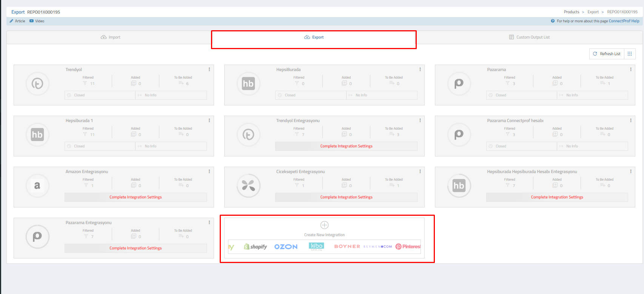Click the Closed status on Hepsiburada 1 card
Viewport: 644px width, 294px height.
click(79, 146)
